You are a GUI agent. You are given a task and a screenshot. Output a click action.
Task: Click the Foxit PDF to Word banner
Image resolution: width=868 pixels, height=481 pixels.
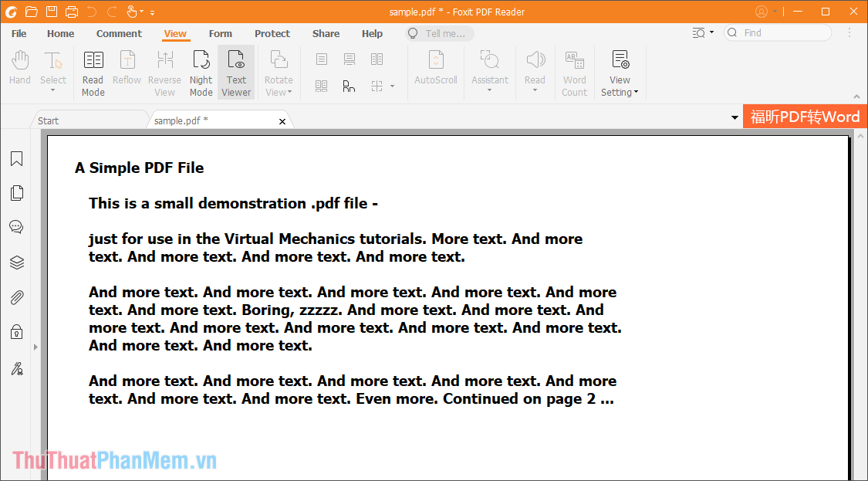coord(805,116)
